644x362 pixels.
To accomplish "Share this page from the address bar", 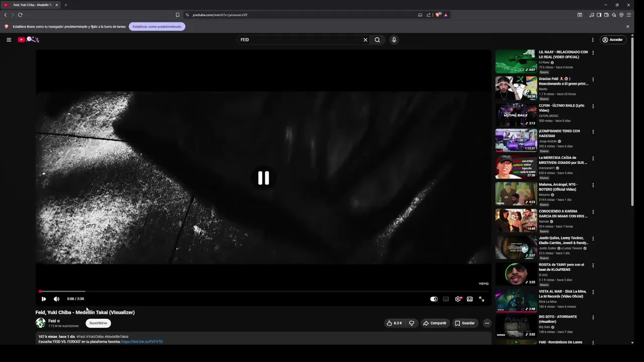I will click(429, 15).
